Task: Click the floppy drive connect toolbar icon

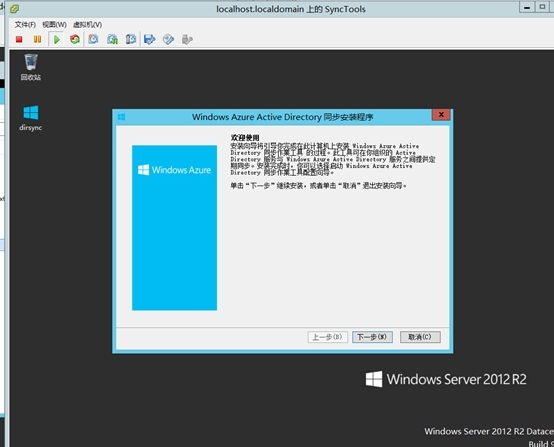Action: click(x=149, y=39)
